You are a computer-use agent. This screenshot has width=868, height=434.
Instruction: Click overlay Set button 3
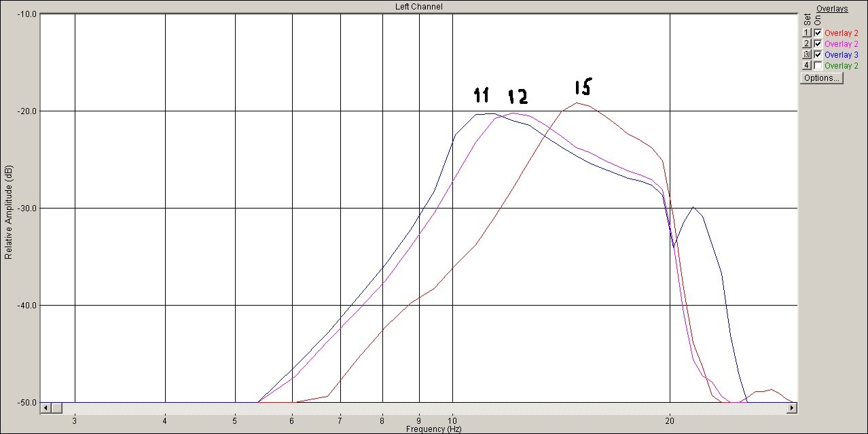tap(807, 54)
